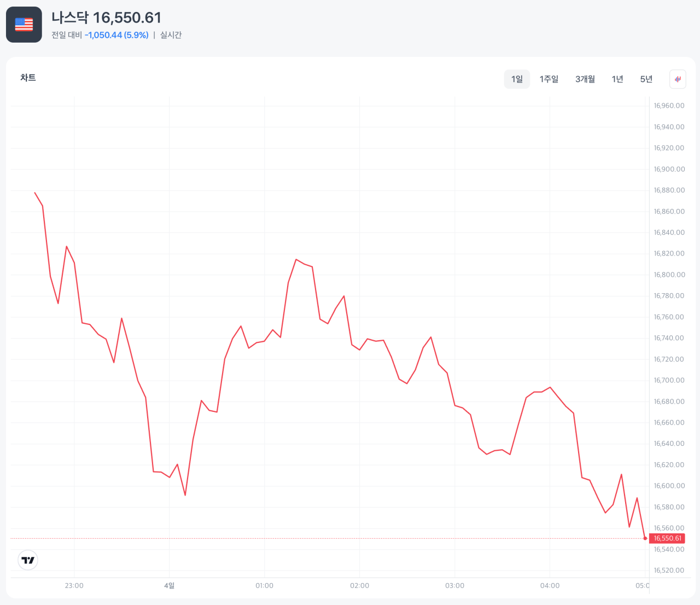Click the red end-point dot on the line
700x605 pixels.
645,538
